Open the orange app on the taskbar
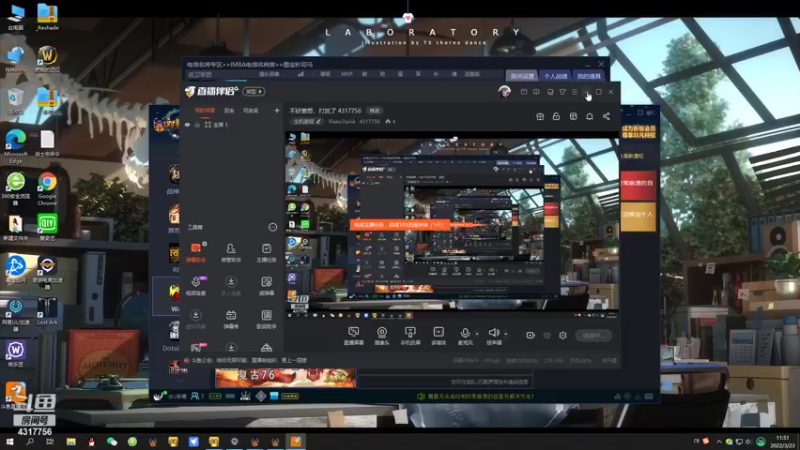800x450 pixels. pyautogui.click(x=296, y=441)
